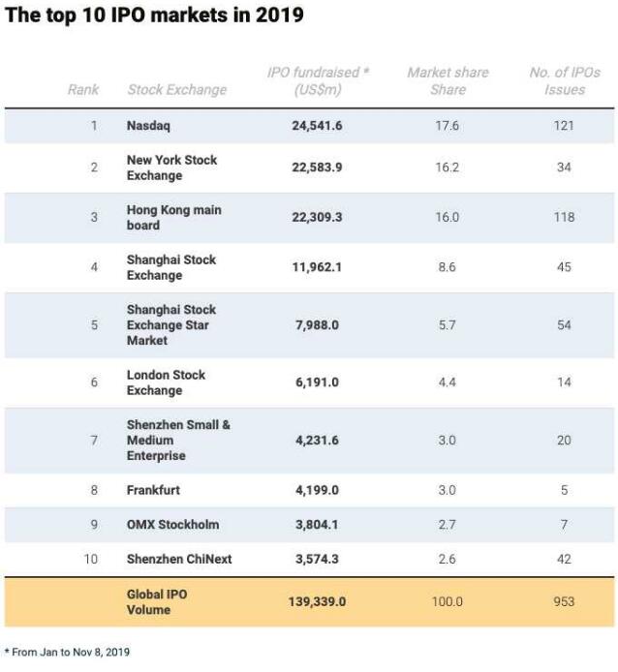Select the "Rank" column header
This screenshot has width=618, height=672.
tap(83, 90)
